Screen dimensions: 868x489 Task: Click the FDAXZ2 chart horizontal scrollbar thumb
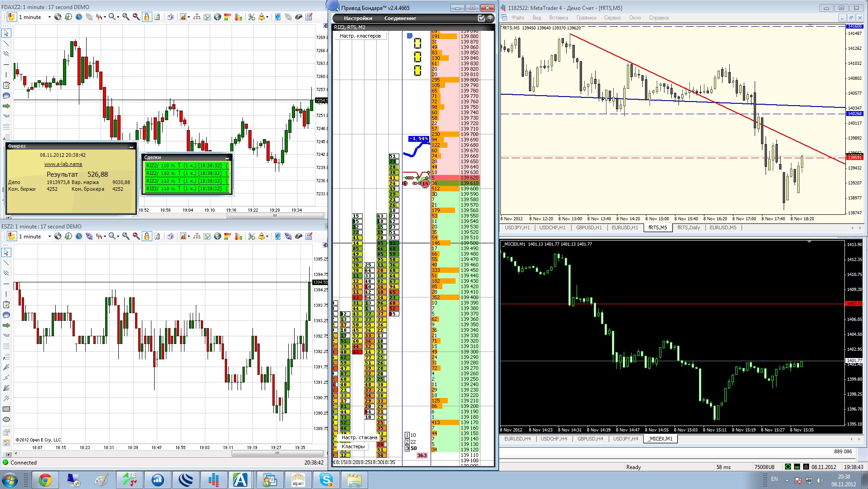tap(275, 216)
